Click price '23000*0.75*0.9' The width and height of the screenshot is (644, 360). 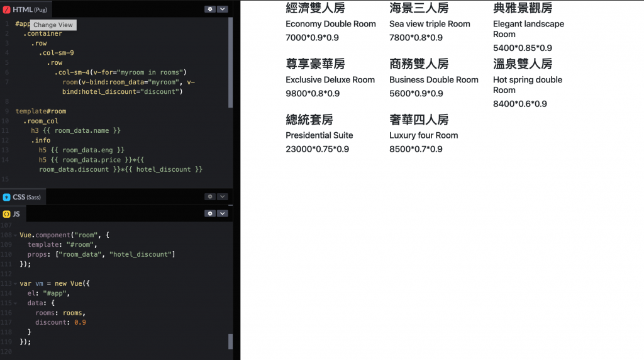pyautogui.click(x=317, y=149)
